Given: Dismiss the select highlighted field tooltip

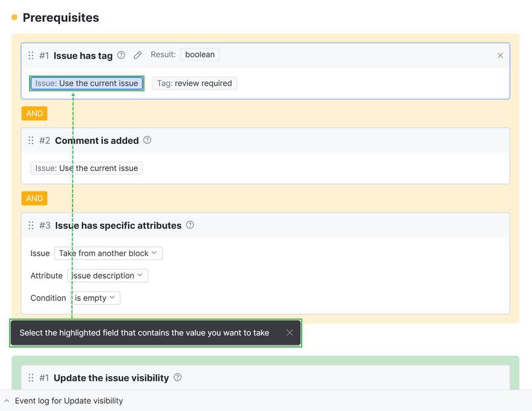Looking at the screenshot, I should coord(290,332).
